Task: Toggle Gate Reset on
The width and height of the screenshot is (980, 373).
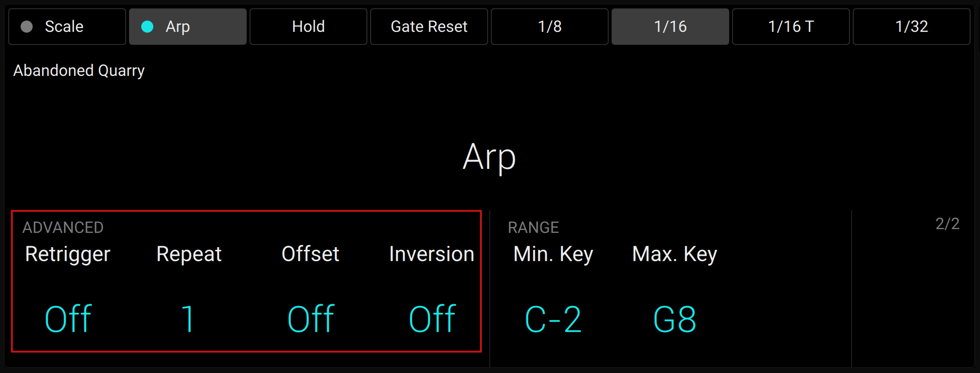Action: [x=429, y=27]
